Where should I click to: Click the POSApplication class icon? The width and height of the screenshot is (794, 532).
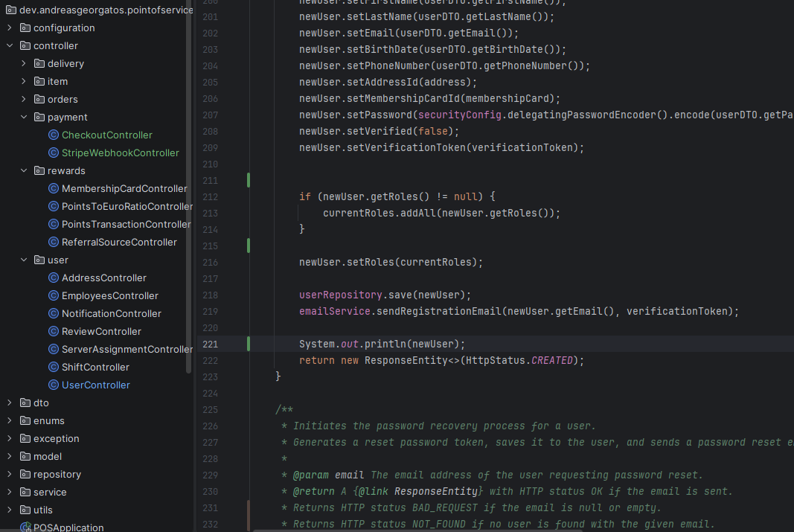tap(25, 528)
